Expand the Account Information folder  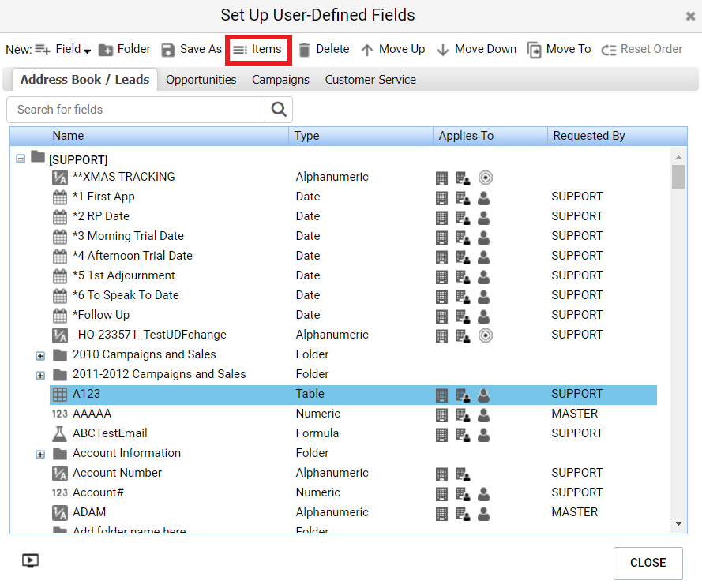pos(40,455)
